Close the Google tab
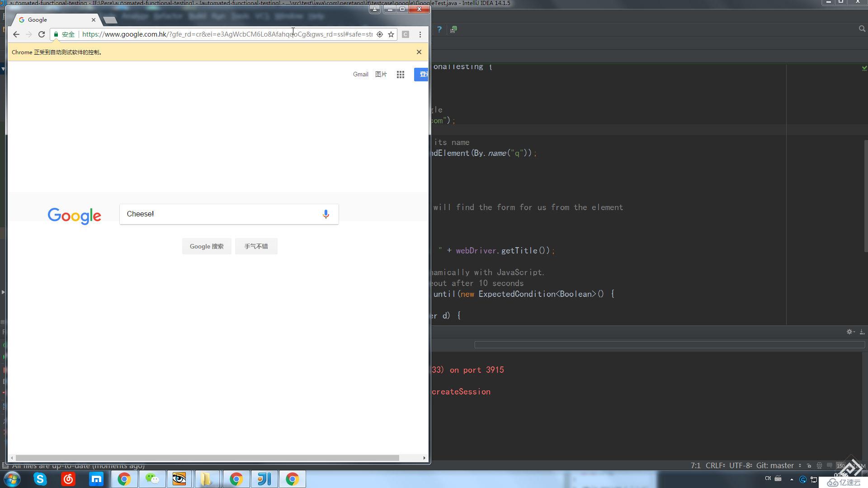This screenshot has height=488, width=868. coord(94,20)
